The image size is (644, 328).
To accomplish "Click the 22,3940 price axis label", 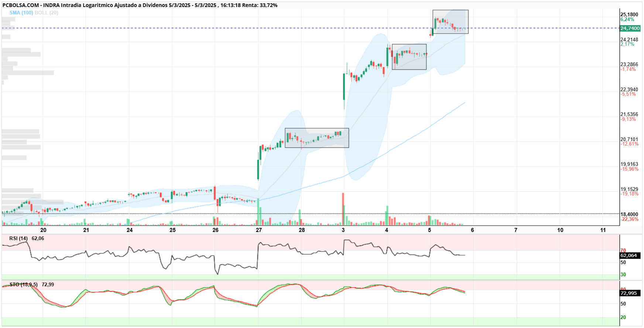I will click(629, 89).
